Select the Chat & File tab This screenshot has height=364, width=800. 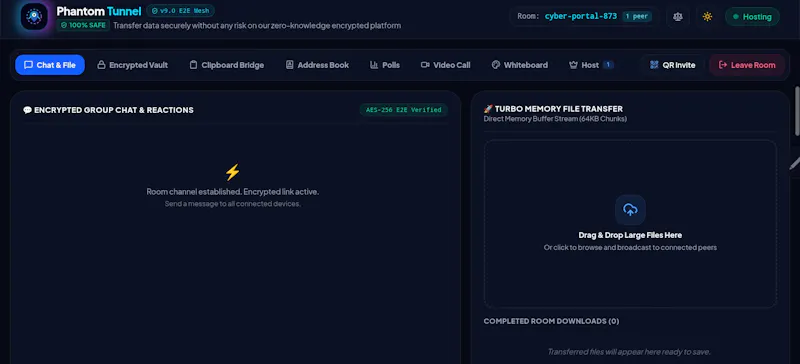tap(50, 65)
